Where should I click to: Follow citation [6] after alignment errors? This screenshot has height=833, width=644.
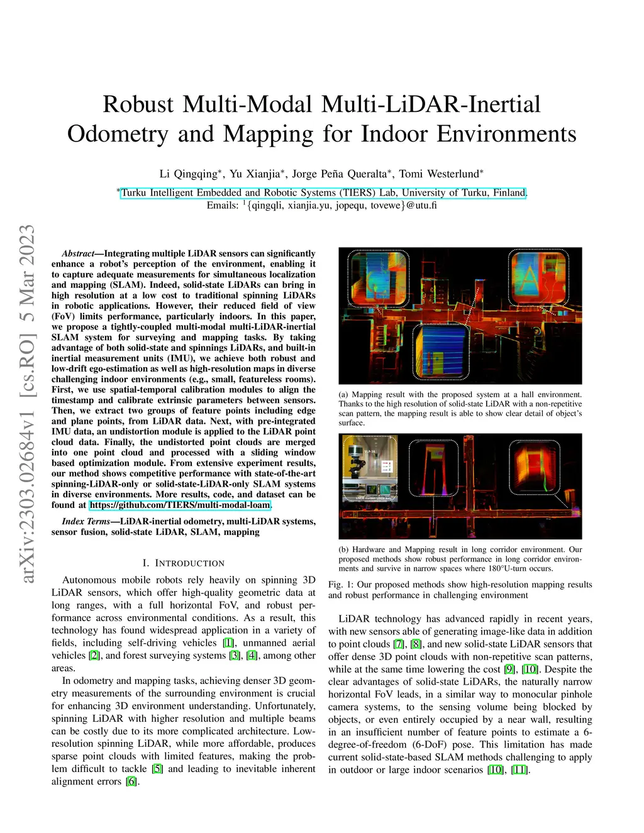click(131, 781)
